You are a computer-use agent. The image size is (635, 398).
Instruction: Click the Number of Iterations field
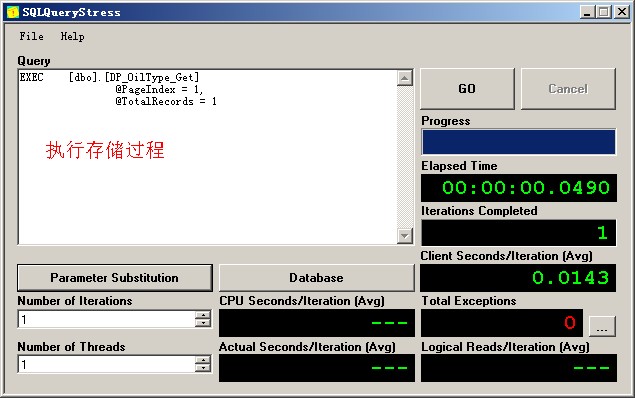pyautogui.click(x=107, y=319)
